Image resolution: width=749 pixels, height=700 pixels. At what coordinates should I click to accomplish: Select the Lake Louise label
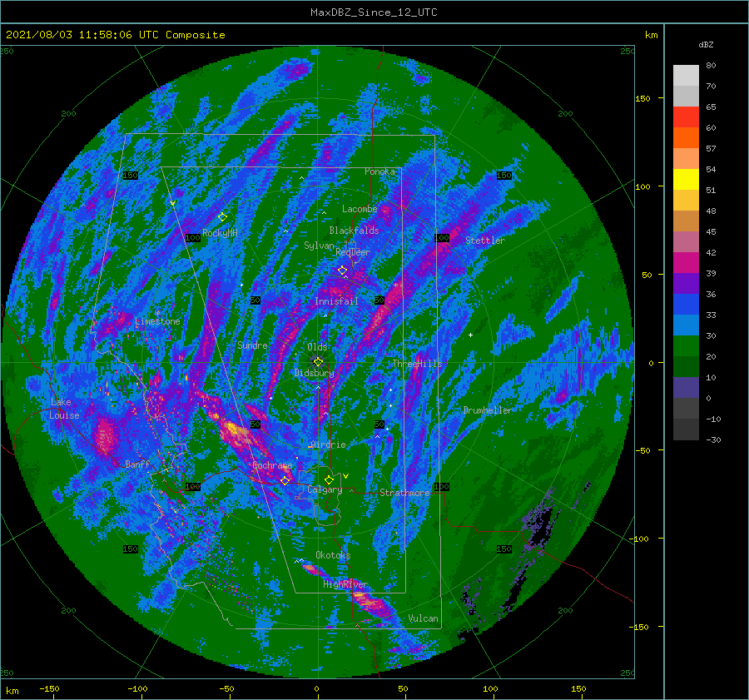point(64,409)
